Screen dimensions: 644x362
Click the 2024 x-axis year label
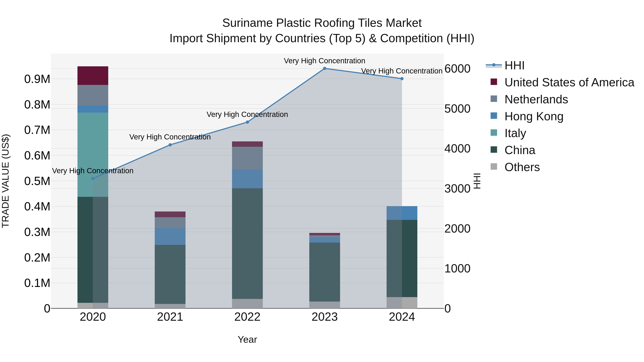tap(402, 317)
